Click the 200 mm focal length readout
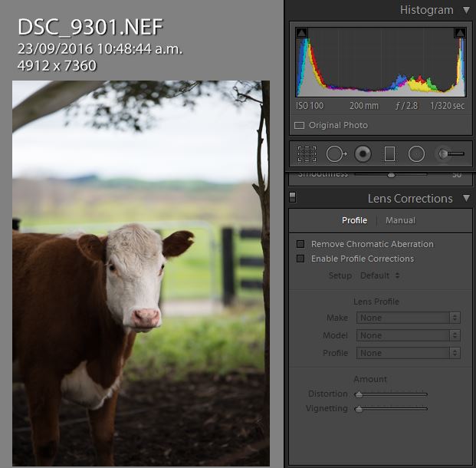This screenshot has height=468, width=476. pos(364,106)
